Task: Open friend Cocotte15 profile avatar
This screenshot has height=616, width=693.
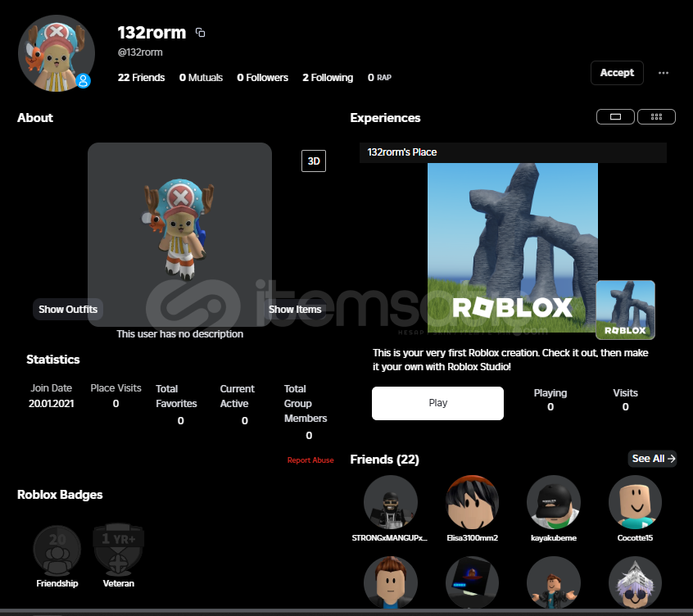Action: click(635, 502)
